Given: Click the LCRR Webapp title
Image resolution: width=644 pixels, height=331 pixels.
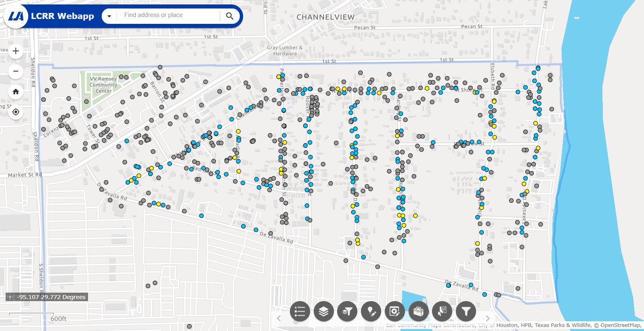Looking at the screenshot, I should (63, 16).
